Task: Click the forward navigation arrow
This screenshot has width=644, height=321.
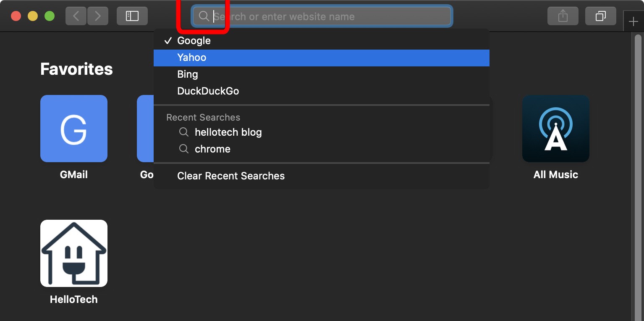Action: [x=98, y=16]
